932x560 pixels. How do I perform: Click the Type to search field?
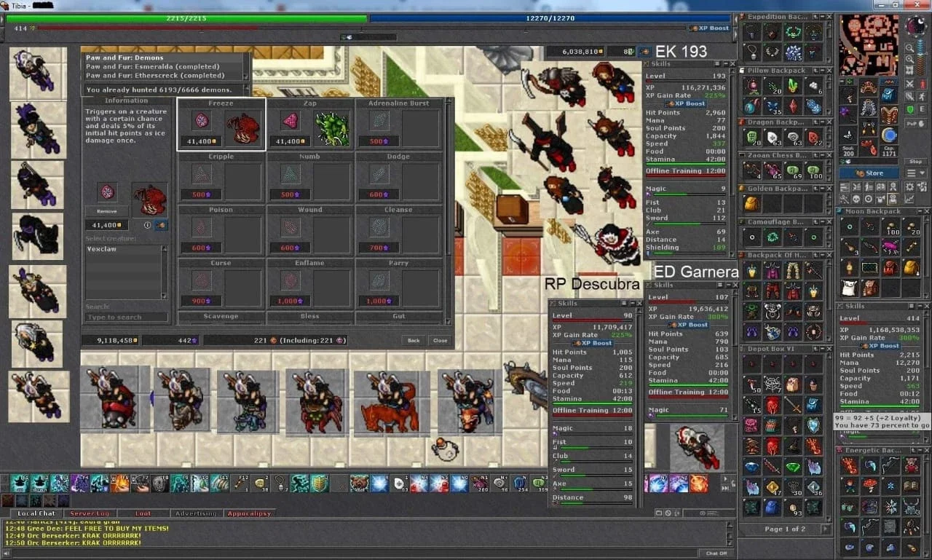tap(126, 317)
